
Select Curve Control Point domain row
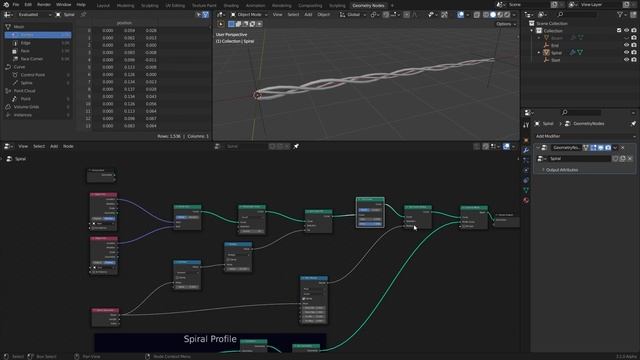(x=38, y=75)
